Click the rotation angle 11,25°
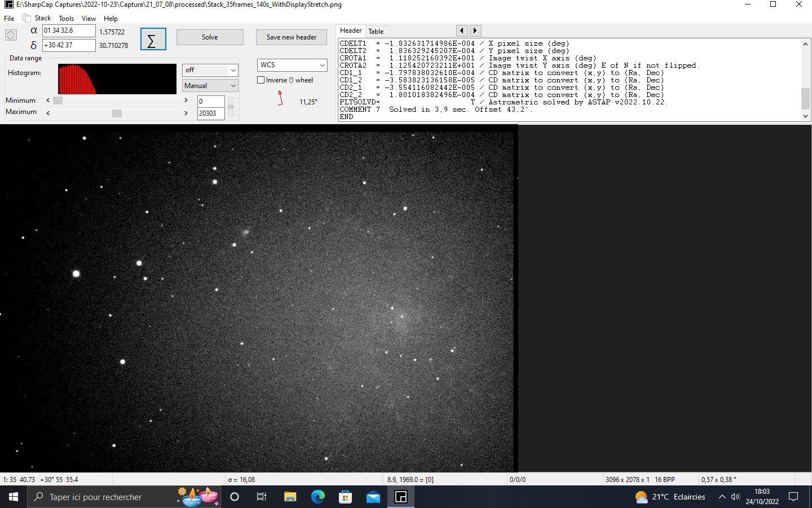 point(308,102)
